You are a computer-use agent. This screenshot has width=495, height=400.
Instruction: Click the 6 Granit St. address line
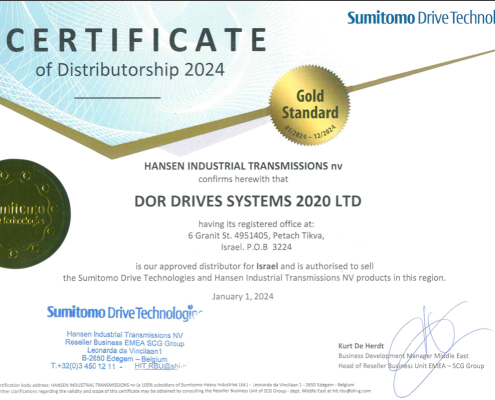coord(256,236)
